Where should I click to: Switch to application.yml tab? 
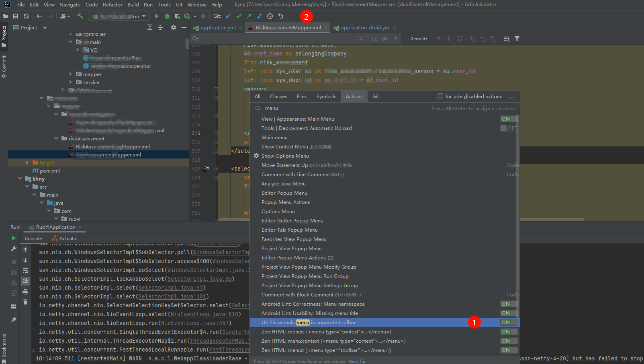click(218, 28)
